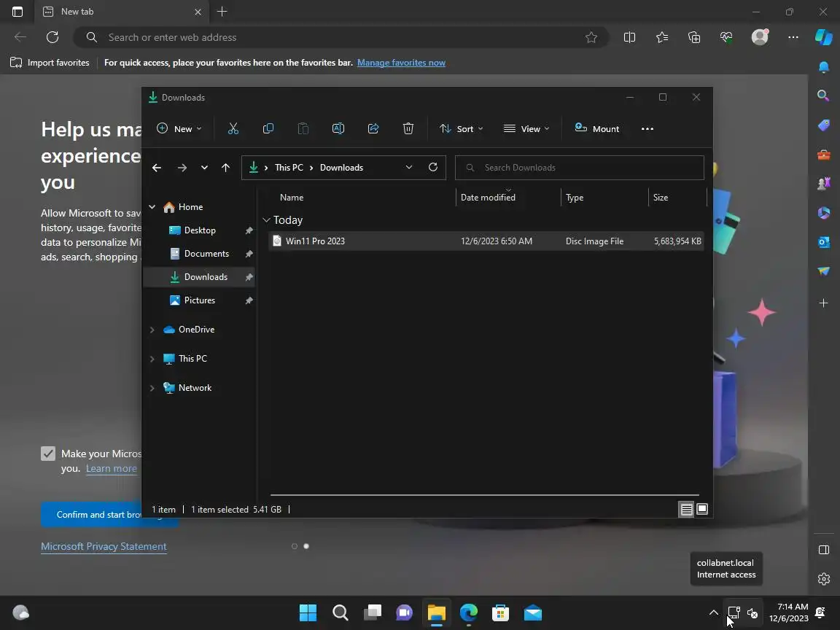The image size is (840, 630).
Task: Open Edge Settings and more menu
Action: 793,37
